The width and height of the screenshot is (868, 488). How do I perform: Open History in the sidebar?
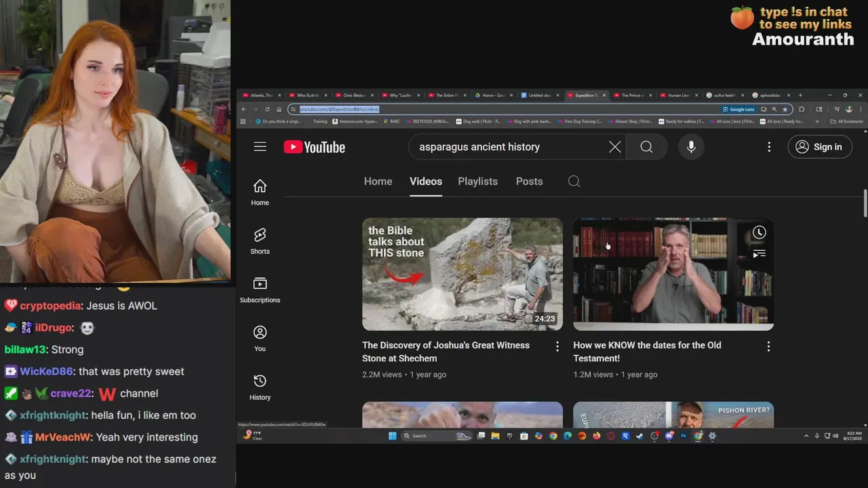(x=260, y=388)
